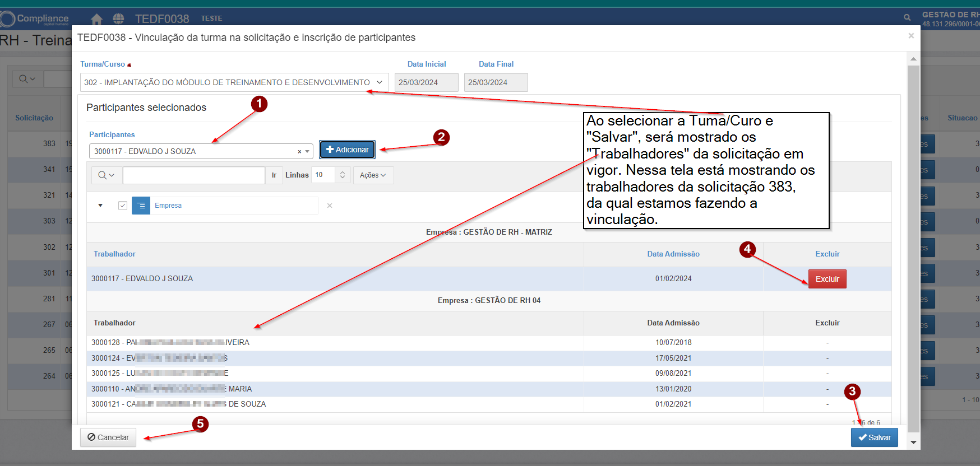Click the Salvar button
980x466 pixels.
tap(875, 437)
